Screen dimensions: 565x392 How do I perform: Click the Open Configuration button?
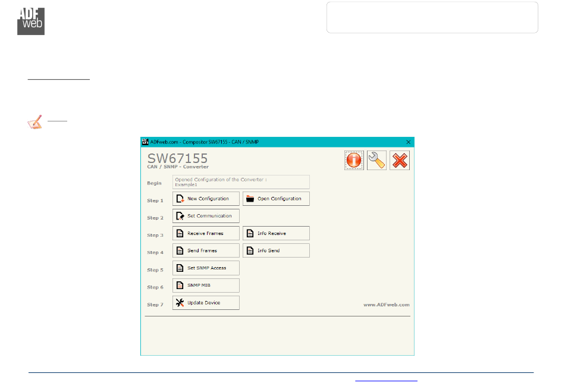coord(276,199)
